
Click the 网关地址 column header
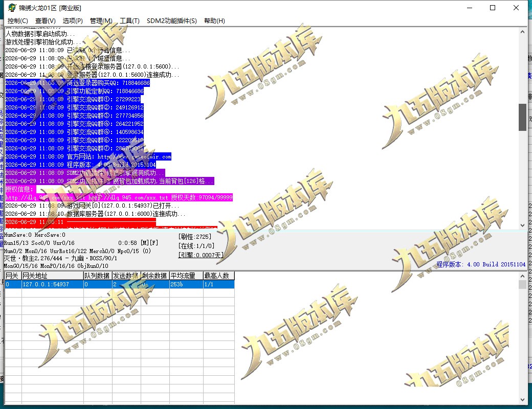(53, 276)
